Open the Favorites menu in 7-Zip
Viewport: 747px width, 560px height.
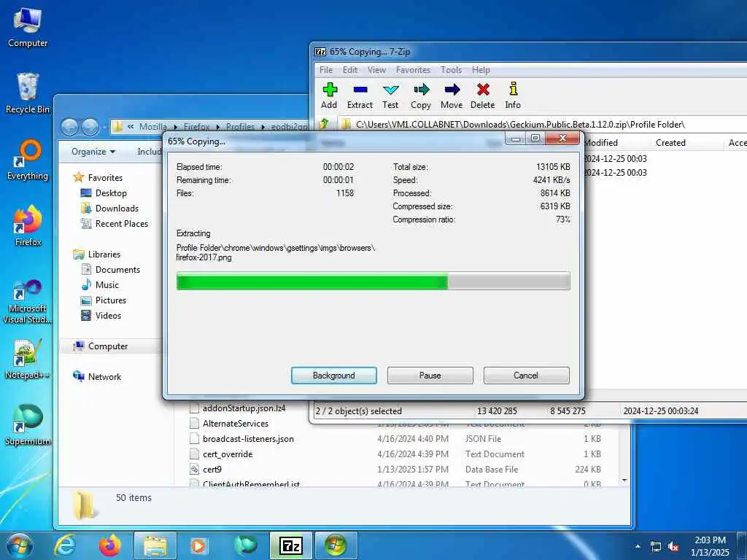pyautogui.click(x=413, y=70)
